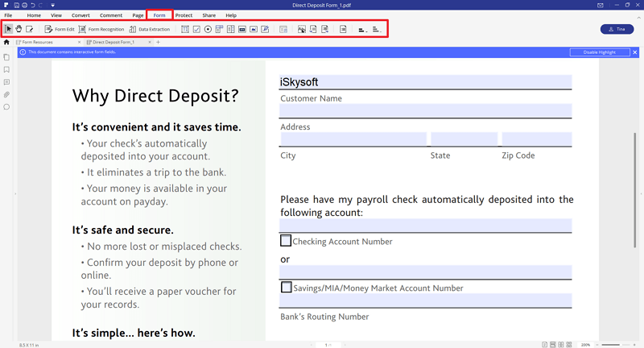Click Disable Highlight button

600,52
